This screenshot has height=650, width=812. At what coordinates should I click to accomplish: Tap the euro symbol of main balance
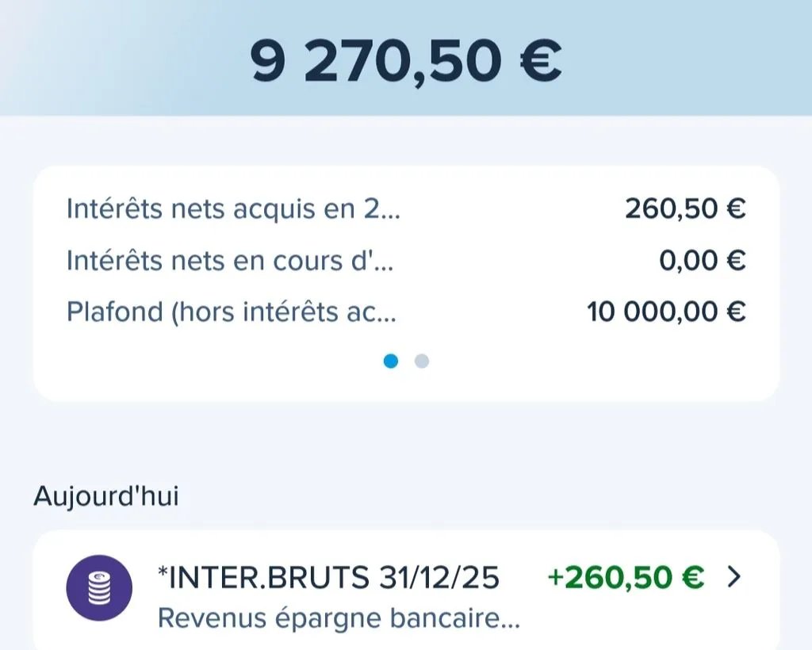click(x=541, y=60)
